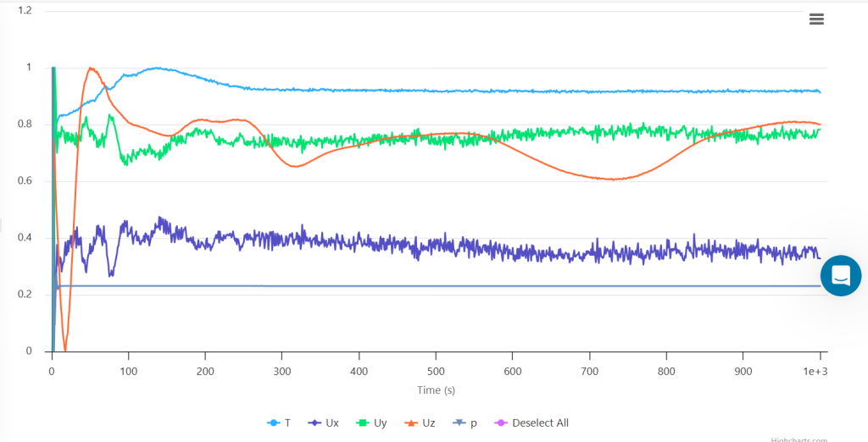Click the inverted triangle marker for p

[459, 423]
